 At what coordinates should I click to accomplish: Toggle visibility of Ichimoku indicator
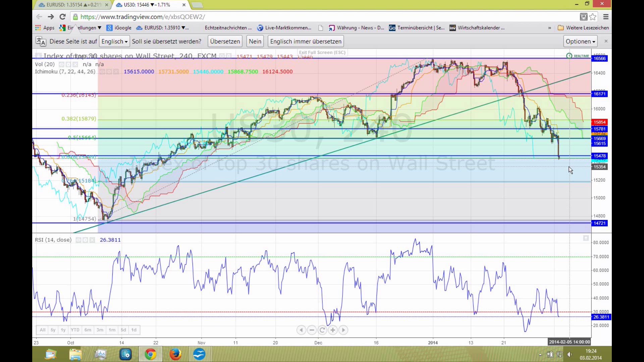(x=102, y=72)
